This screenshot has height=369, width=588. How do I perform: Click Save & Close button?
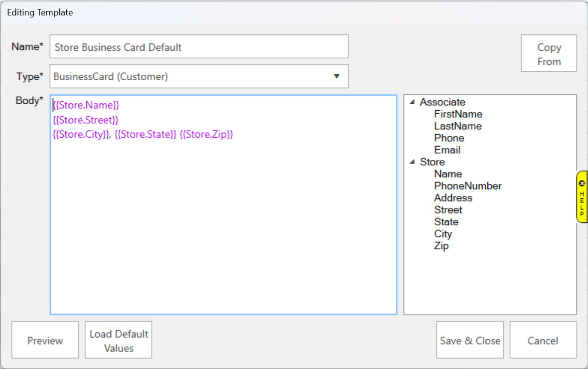[470, 340]
